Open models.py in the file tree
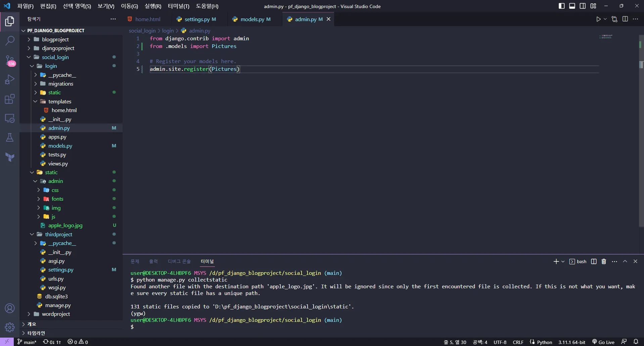 point(71,146)
